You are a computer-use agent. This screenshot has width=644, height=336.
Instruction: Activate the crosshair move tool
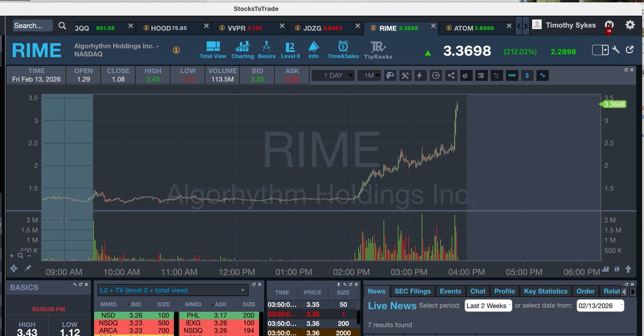tap(14, 268)
